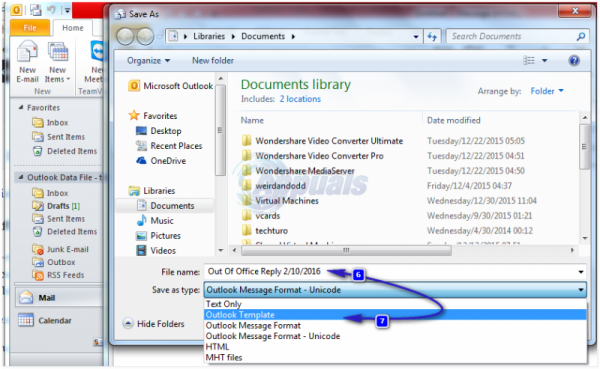Click the refresh icon beside address bar
Viewport: 600px width, 369px height.
click(432, 37)
